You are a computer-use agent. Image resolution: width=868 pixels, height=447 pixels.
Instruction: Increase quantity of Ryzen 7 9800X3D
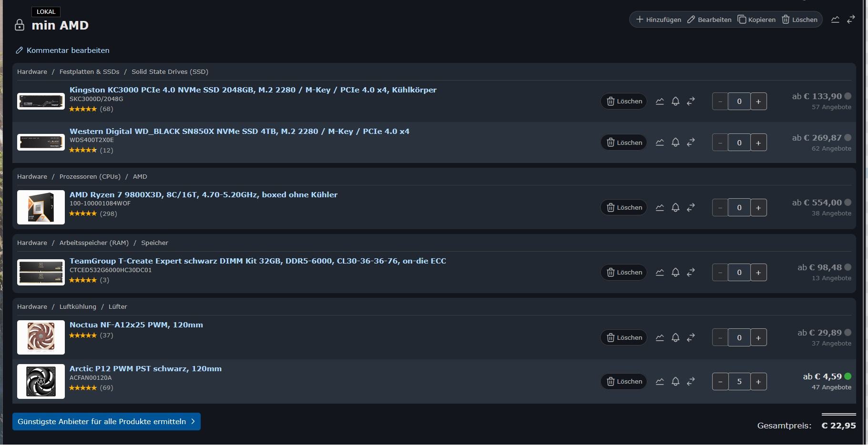click(x=758, y=207)
